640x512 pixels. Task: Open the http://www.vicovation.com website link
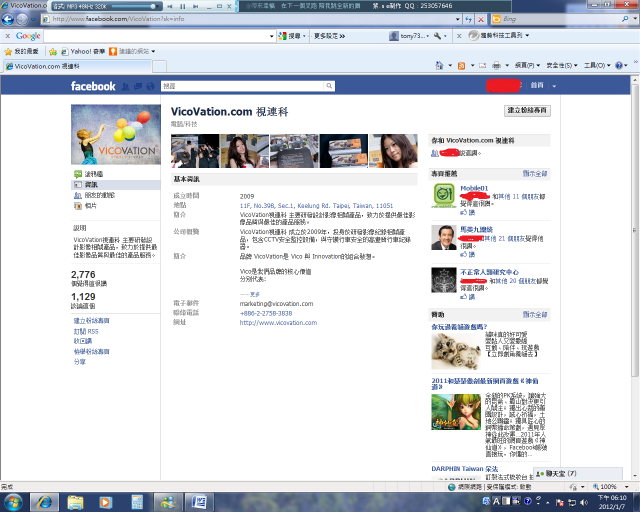[278, 323]
